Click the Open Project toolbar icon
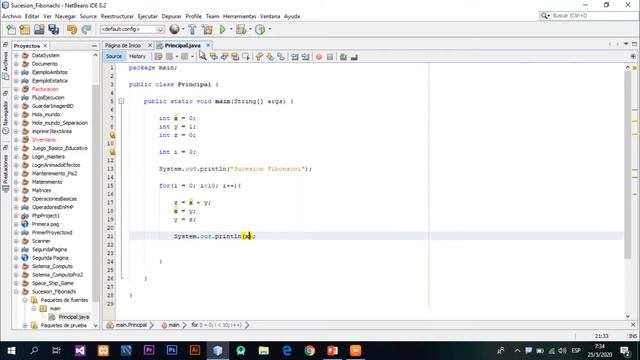Screen dimensions: 640x360 pyautogui.click(x=39, y=29)
